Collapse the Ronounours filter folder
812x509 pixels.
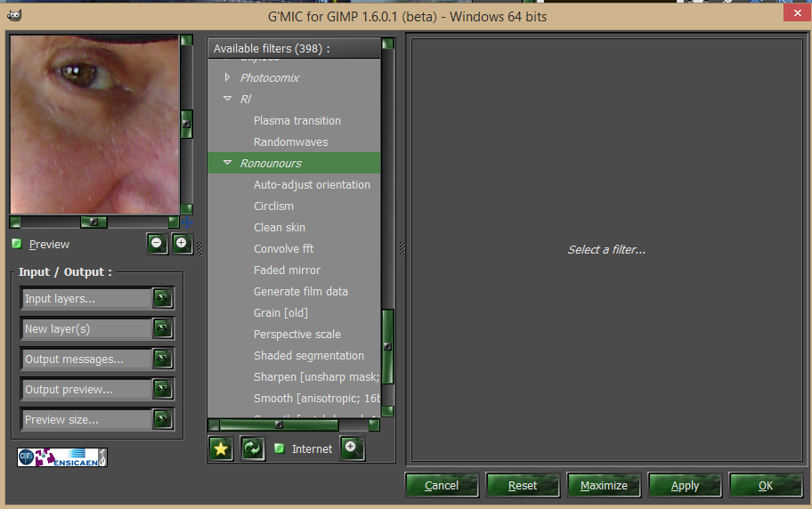[227, 163]
